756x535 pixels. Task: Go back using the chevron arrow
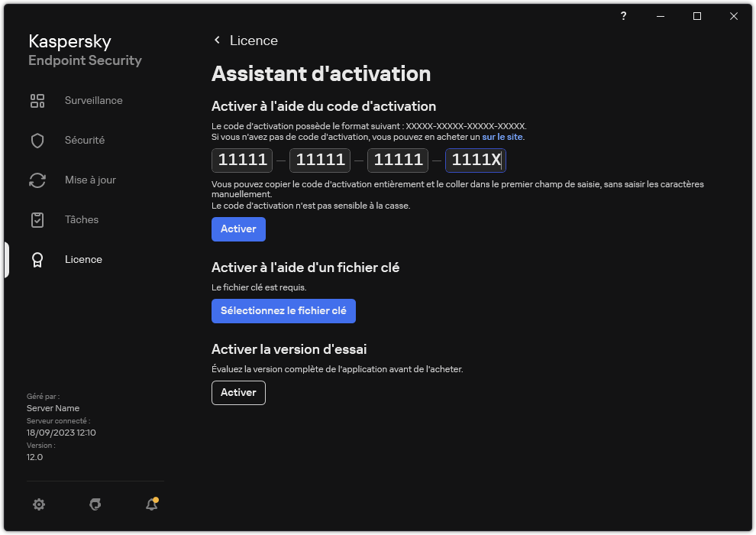(217, 40)
